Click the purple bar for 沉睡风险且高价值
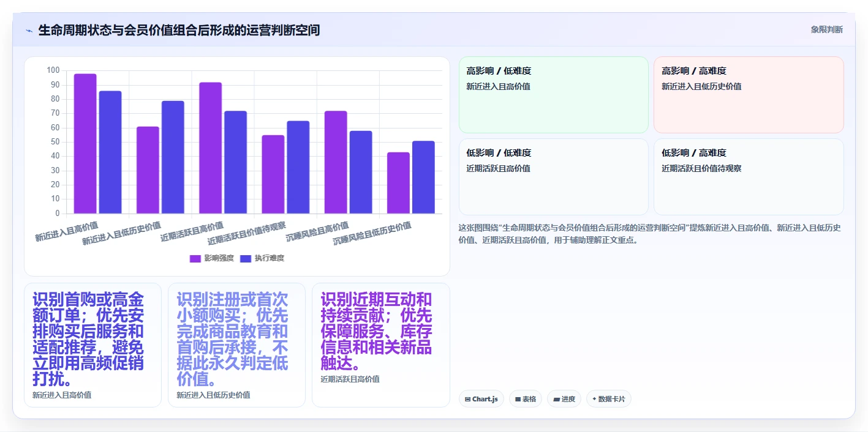868x432 pixels. [336, 162]
